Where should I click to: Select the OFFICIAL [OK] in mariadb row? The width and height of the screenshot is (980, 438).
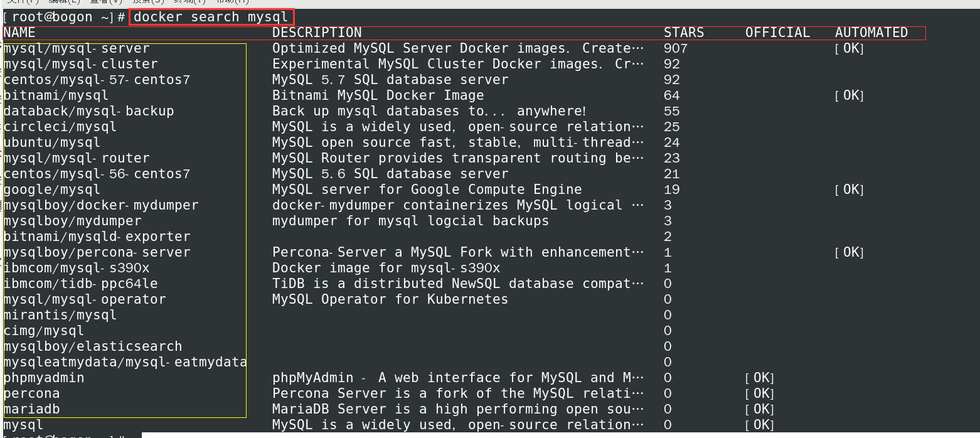760,409
